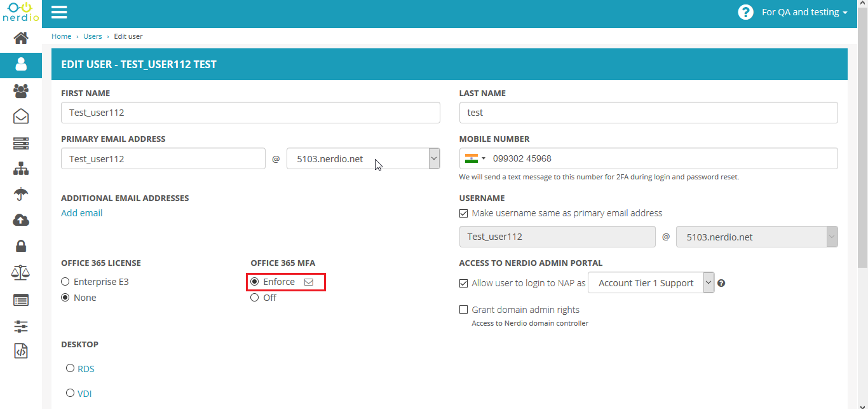Click the envelope icon next to Enforce
The image size is (868, 409).
309,282
